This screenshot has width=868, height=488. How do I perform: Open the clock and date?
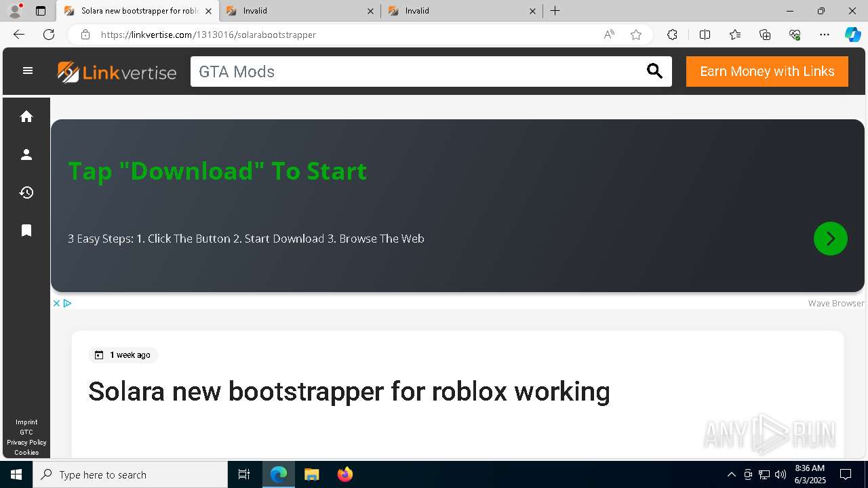click(x=810, y=474)
